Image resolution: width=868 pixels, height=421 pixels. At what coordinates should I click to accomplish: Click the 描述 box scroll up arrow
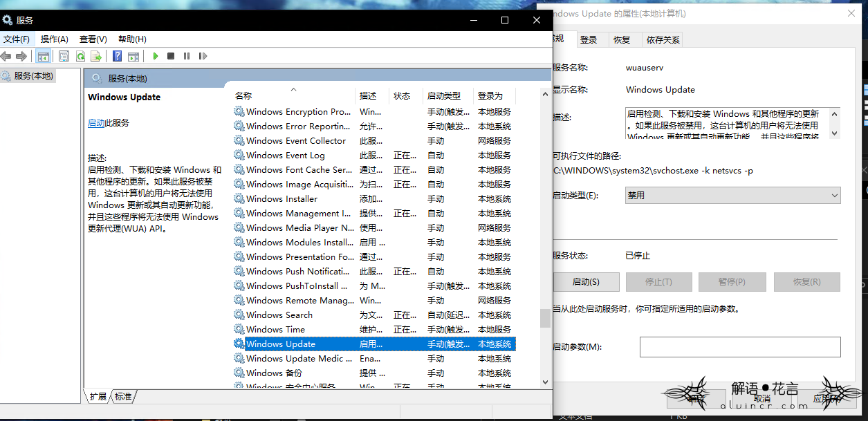click(835, 113)
